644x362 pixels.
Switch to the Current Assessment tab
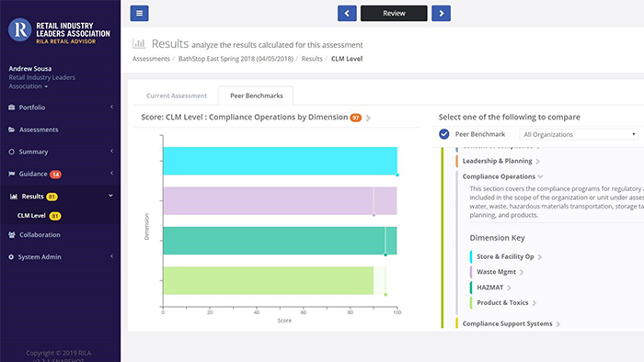(x=177, y=96)
